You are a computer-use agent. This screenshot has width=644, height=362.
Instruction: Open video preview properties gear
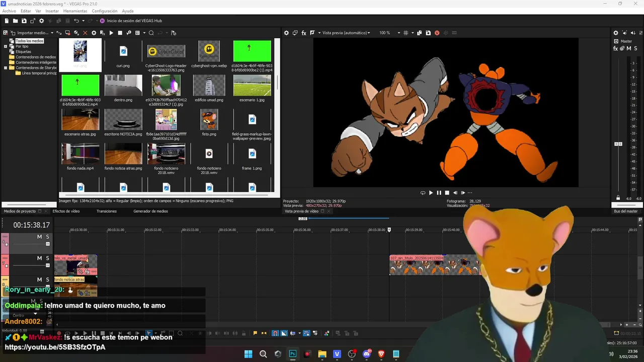point(287,33)
